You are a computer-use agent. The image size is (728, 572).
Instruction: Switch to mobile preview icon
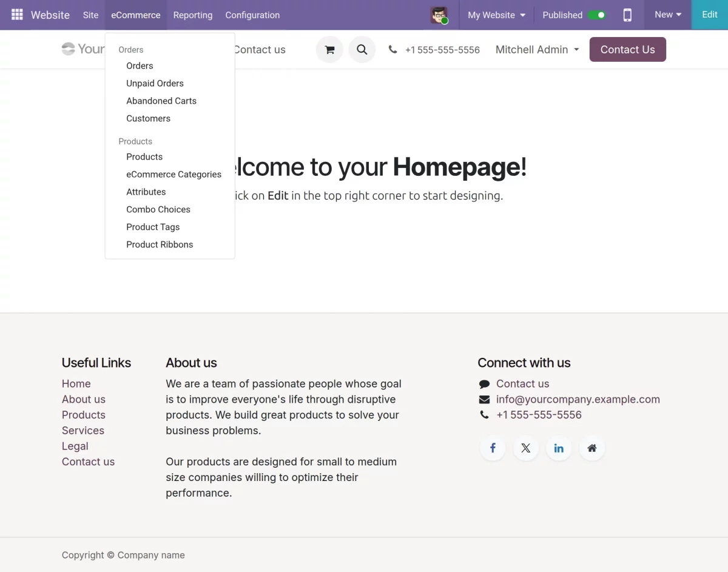click(x=627, y=15)
